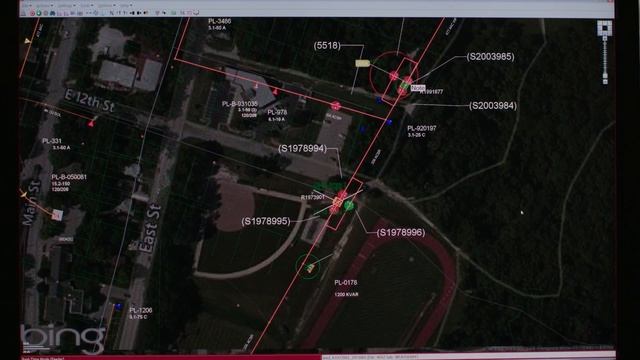Click the PL-3486 pole label
This screenshot has height=360, width=640.
pos(220,21)
